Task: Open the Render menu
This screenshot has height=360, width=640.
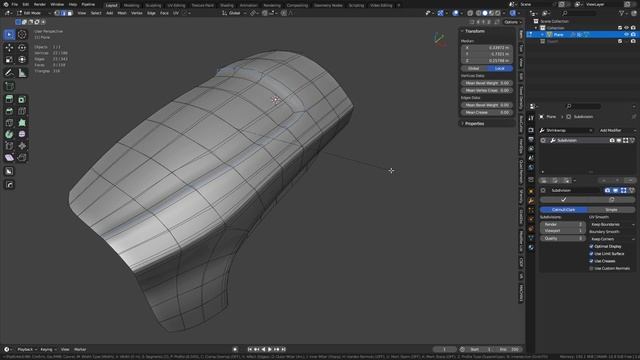Action: click(x=40, y=4)
